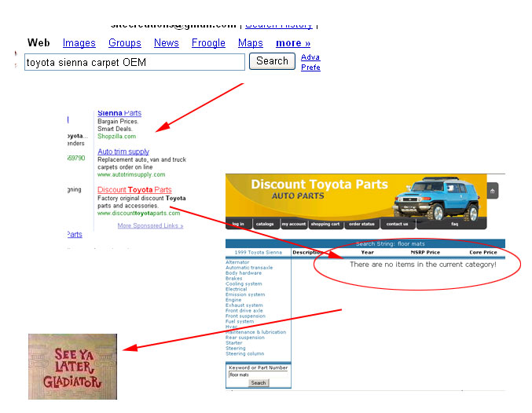Select the Rear suspension category
Viewport: 532px width, 413px height.
(x=245, y=338)
